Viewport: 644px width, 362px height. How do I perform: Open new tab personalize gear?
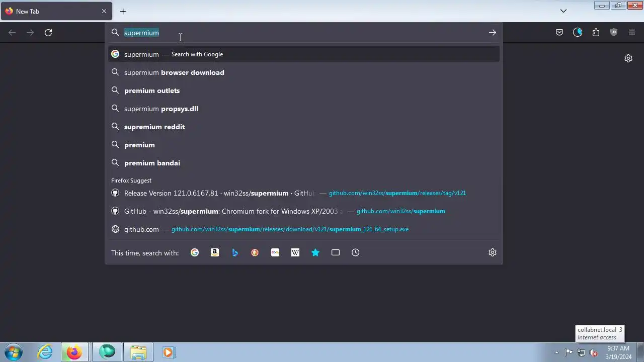pos(628,58)
